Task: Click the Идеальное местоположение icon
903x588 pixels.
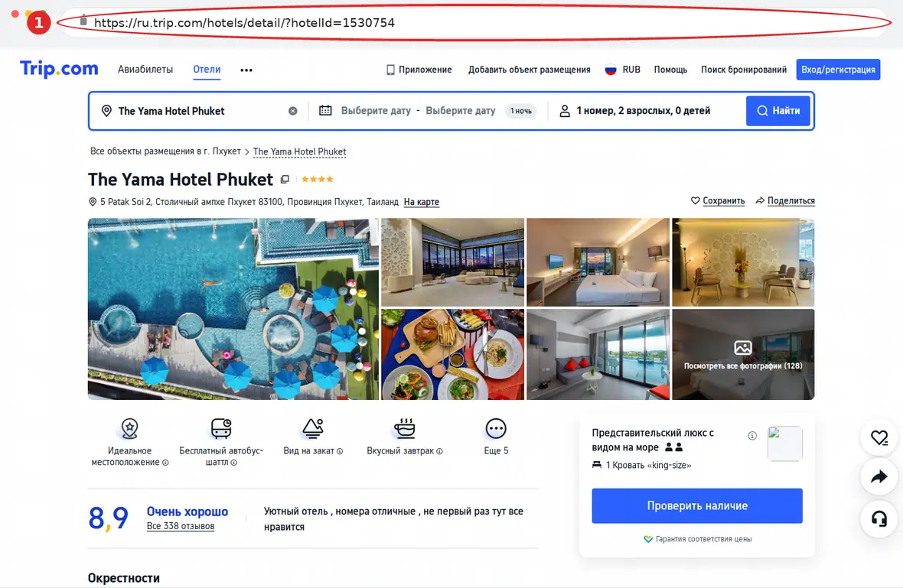Action: tap(129, 429)
